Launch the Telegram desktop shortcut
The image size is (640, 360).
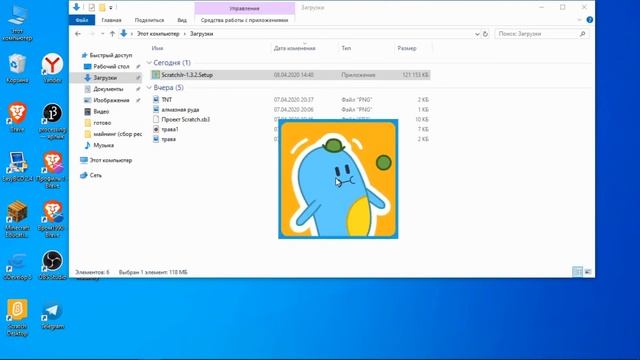[52, 315]
